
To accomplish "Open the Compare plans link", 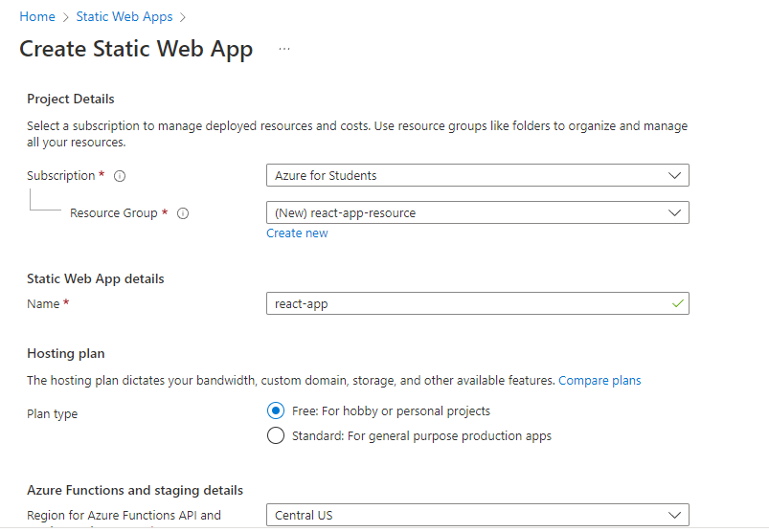I will (599, 380).
